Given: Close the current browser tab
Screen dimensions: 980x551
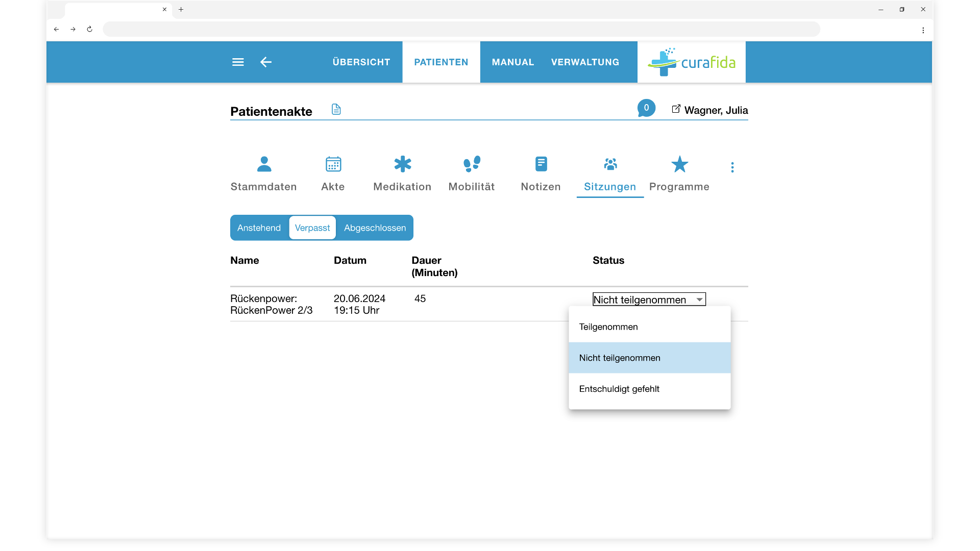Looking at the screenshot, I should click(x=164, y=9).
